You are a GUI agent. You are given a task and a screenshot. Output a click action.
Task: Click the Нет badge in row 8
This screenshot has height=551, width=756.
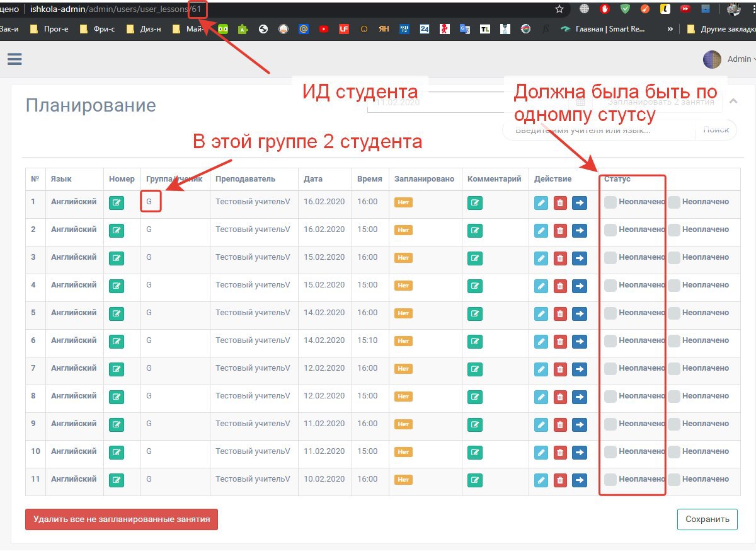[x=403, y=397]
